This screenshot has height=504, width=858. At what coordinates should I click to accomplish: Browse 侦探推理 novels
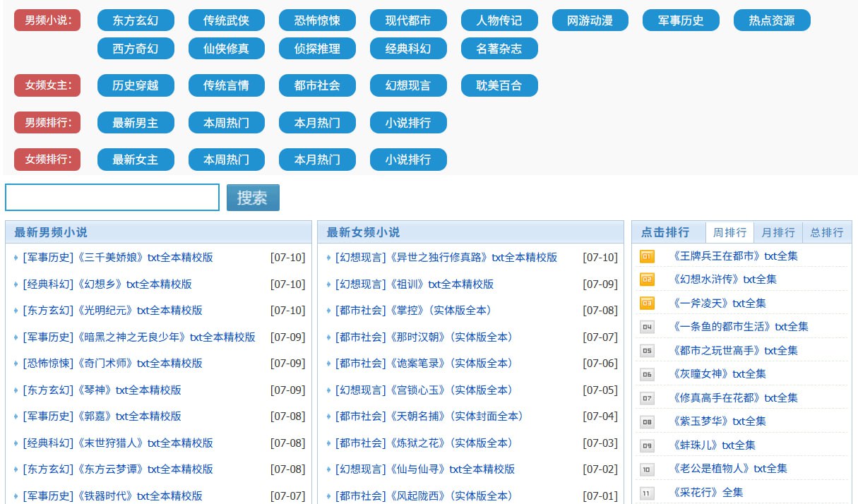[x=318, y=49]
